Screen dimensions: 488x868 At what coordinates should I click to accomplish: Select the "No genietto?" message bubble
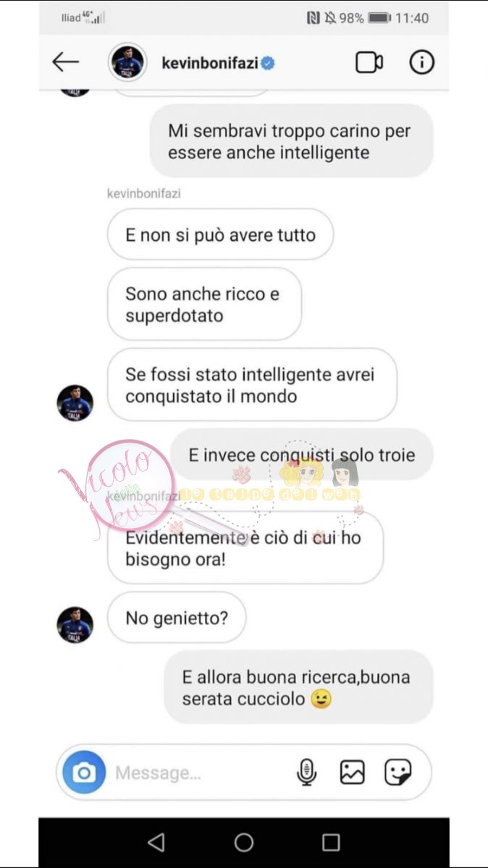177,617
